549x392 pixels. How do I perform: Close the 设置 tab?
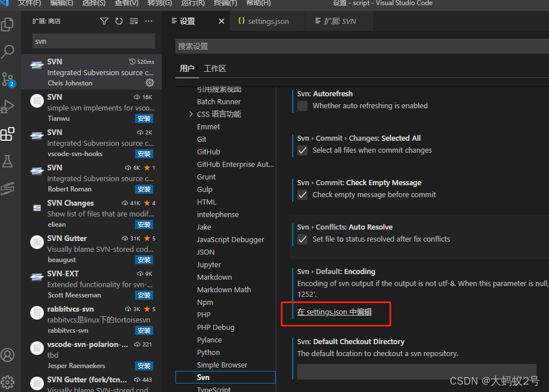click(x=222, y=22)
